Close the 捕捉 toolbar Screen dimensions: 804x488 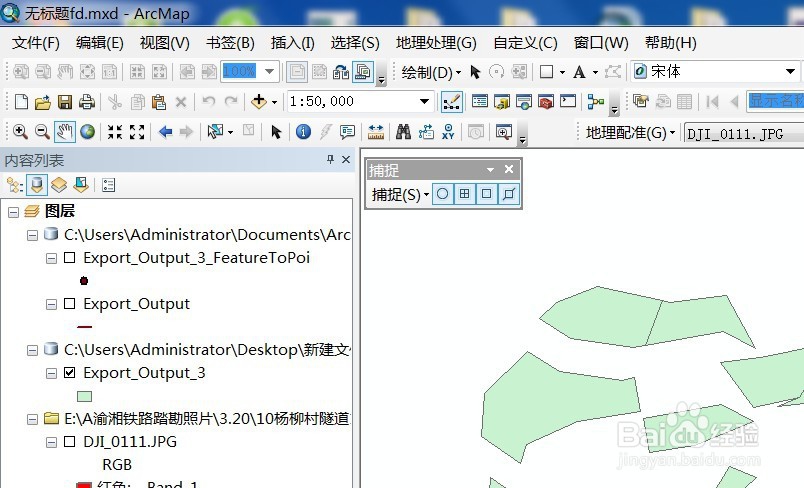point(509,169)
